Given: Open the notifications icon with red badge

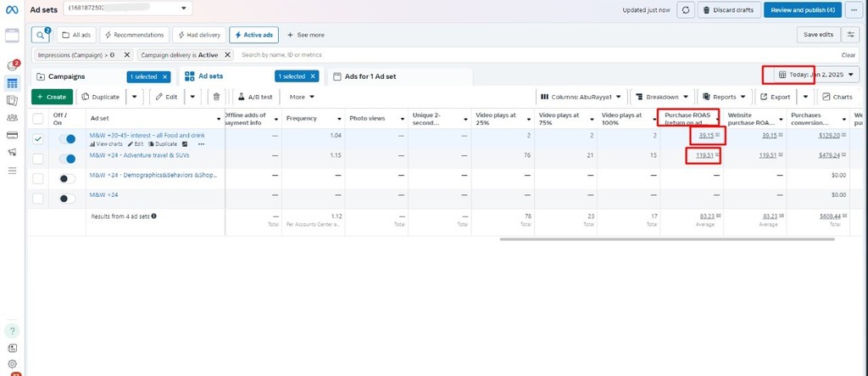Looking at the screenshot, I should (x=12, y=66).
